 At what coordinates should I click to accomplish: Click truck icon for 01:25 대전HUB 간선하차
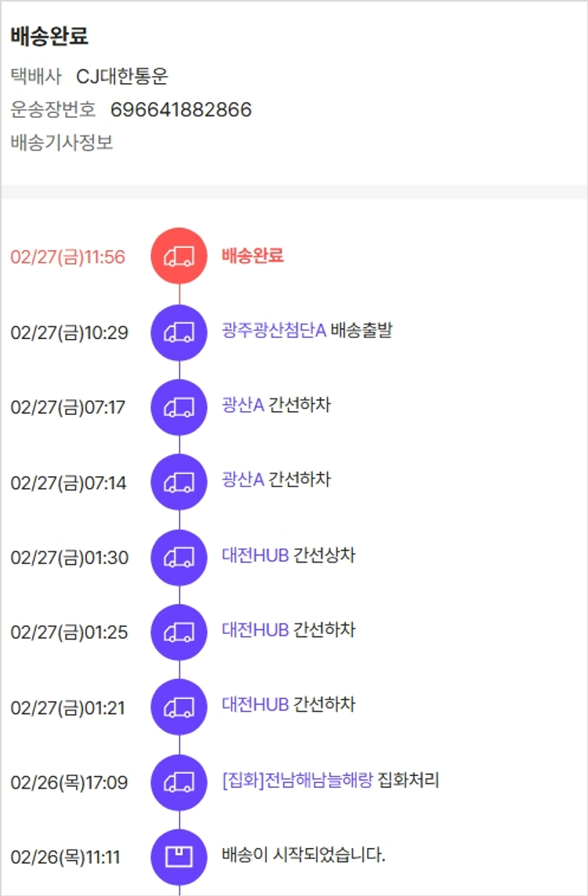click(179, 632)
